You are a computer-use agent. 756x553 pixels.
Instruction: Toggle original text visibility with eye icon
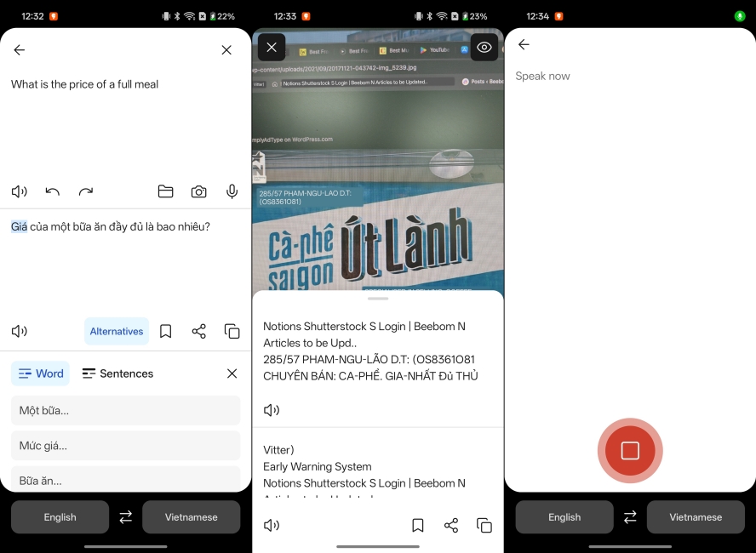[484, 47]
